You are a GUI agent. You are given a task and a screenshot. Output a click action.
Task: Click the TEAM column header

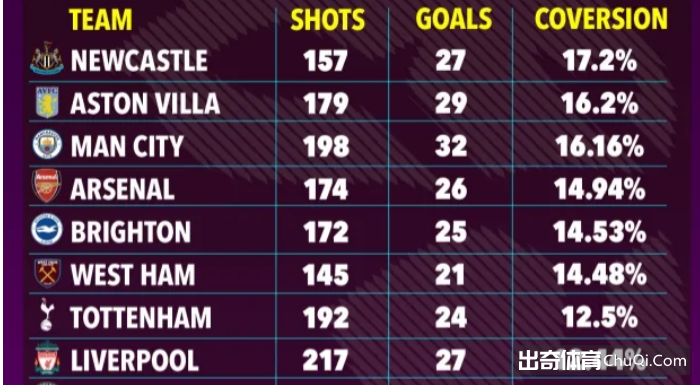point(101,20)
